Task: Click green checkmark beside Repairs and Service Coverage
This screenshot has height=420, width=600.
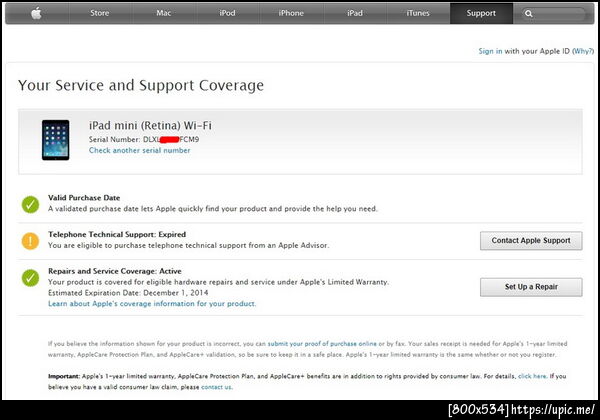Action: (x=30, y=278)
